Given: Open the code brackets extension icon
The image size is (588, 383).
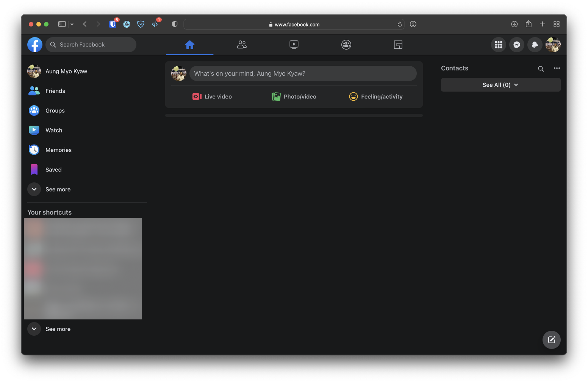Looking at the screenshot, I should pyautogui.click(x=155, y=24).
